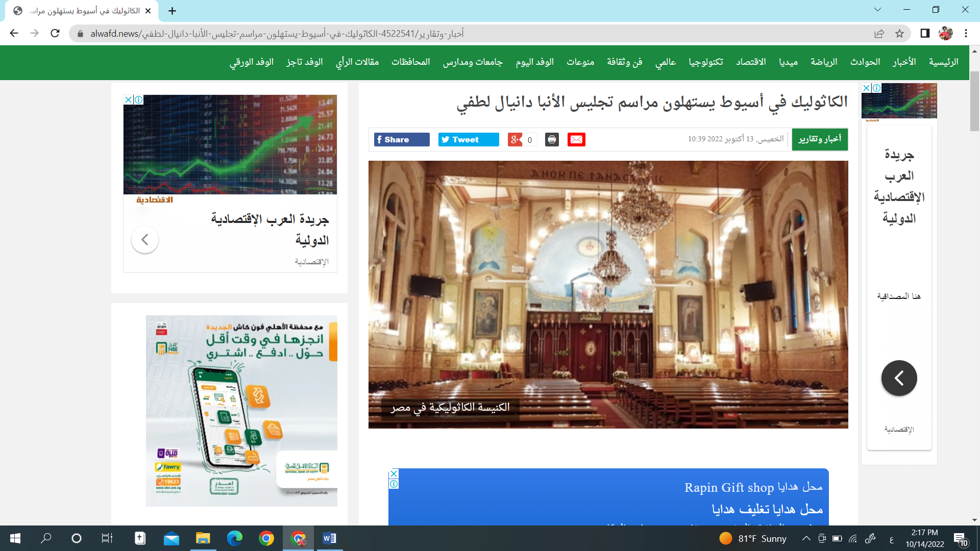Image resolution: width=980 pixels, height=551 pixels.
Task: Toggle the browser side panel icon
Action: (x=925, y=33)
